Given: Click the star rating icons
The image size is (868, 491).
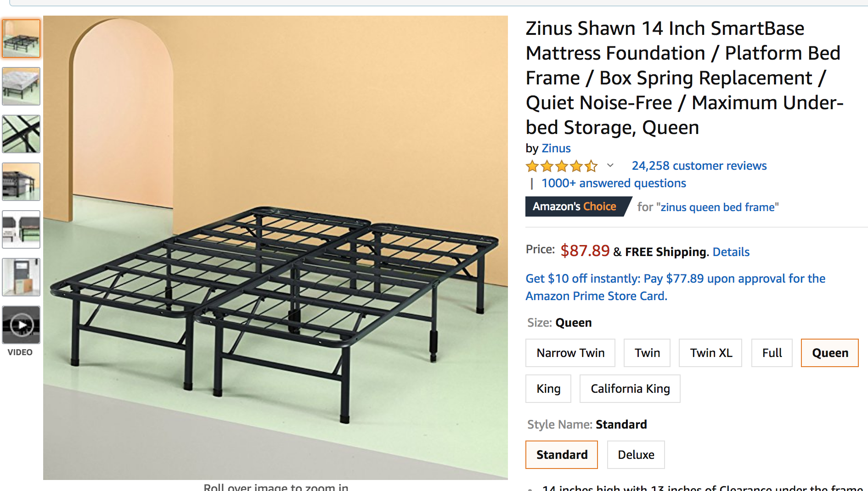Looking at the screenshot, I should point(562,166).
